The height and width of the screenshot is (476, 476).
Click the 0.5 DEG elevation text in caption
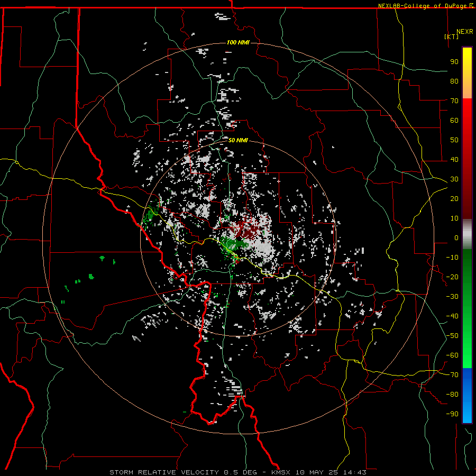point(241,472)
